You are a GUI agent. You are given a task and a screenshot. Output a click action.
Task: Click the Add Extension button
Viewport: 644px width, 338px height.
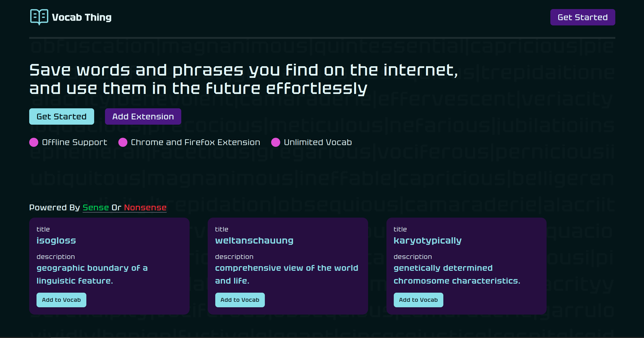pos(143,117)
